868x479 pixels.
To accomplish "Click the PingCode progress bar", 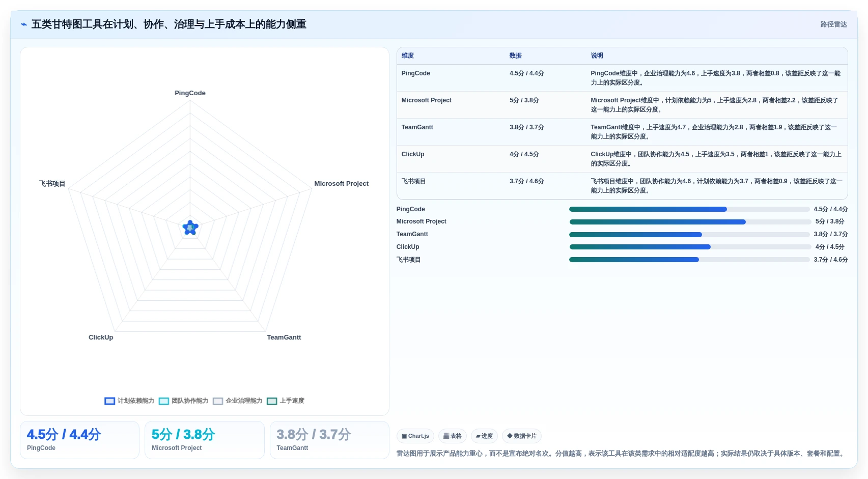I will point(689,209).
